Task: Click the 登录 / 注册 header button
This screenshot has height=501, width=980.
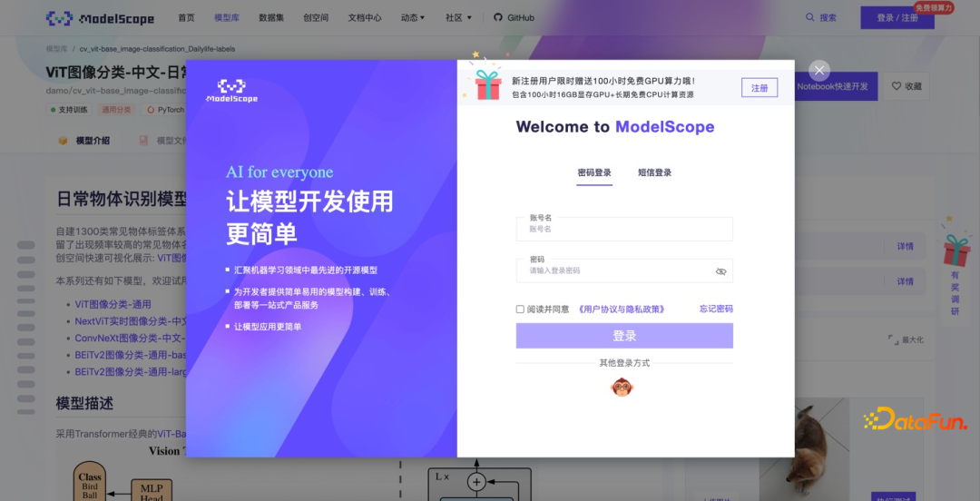Action: coord(897,18)
